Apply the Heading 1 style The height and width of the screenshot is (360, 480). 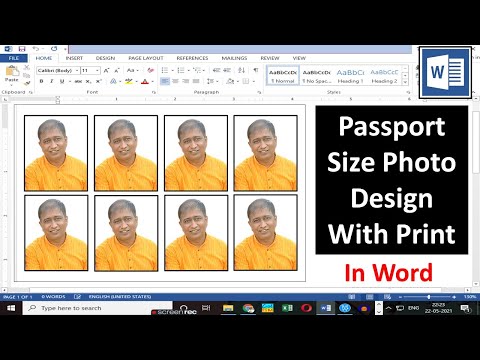(x=350, y=76)
